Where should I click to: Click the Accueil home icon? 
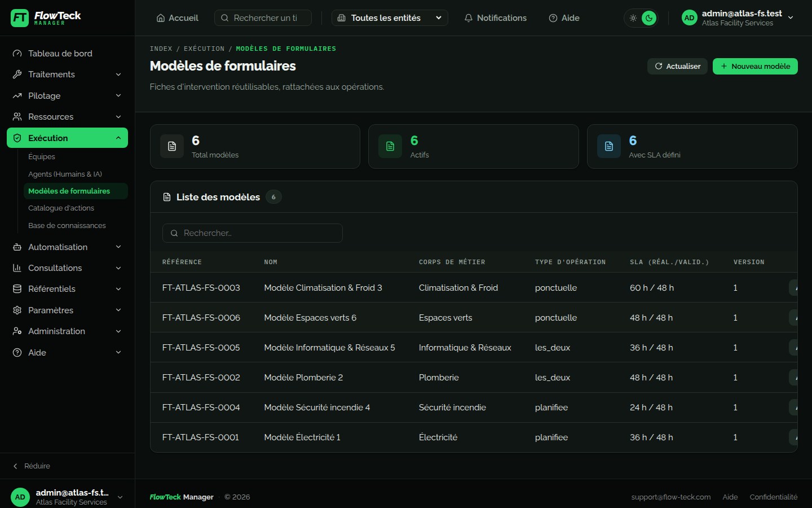click(x=161, y=18)
